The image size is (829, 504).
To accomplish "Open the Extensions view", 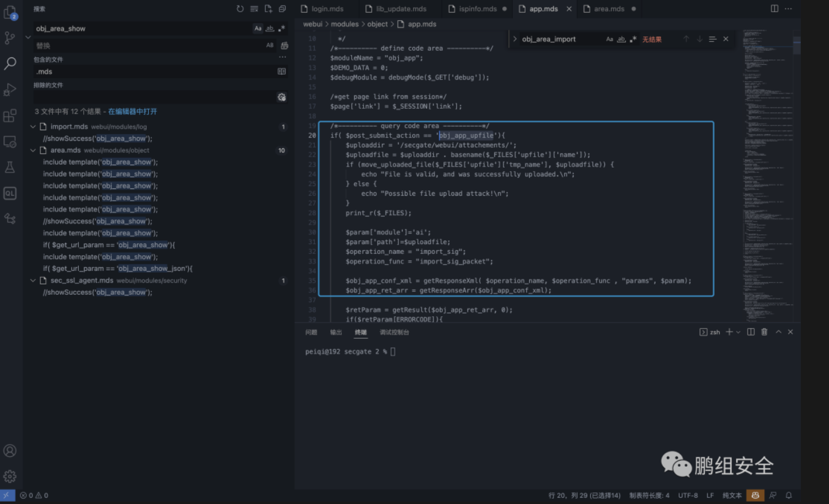I will click(10, 116).
